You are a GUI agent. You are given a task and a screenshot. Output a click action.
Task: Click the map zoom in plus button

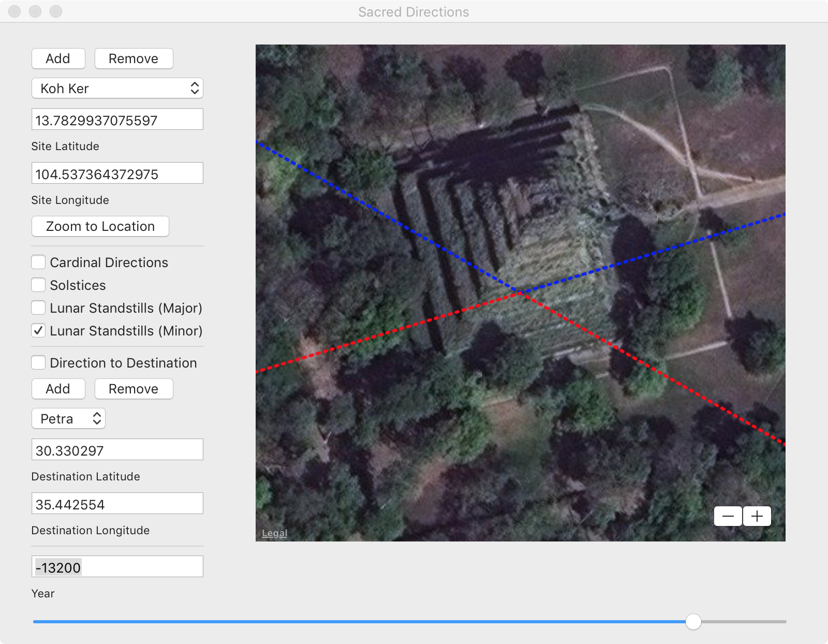coord(757,516)
